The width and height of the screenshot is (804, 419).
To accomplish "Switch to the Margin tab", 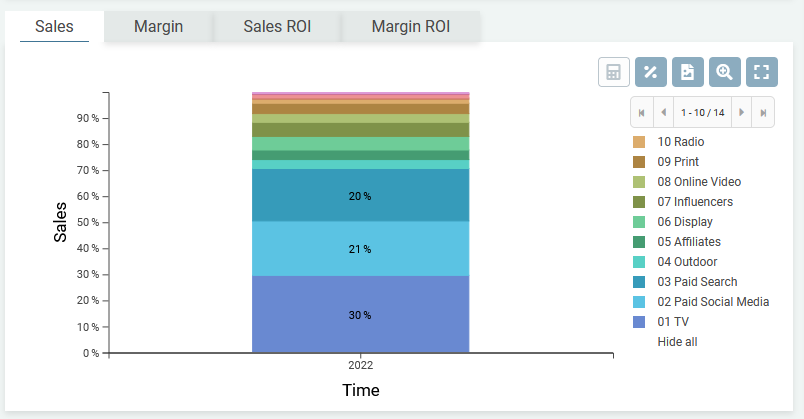I will [158, 26].
